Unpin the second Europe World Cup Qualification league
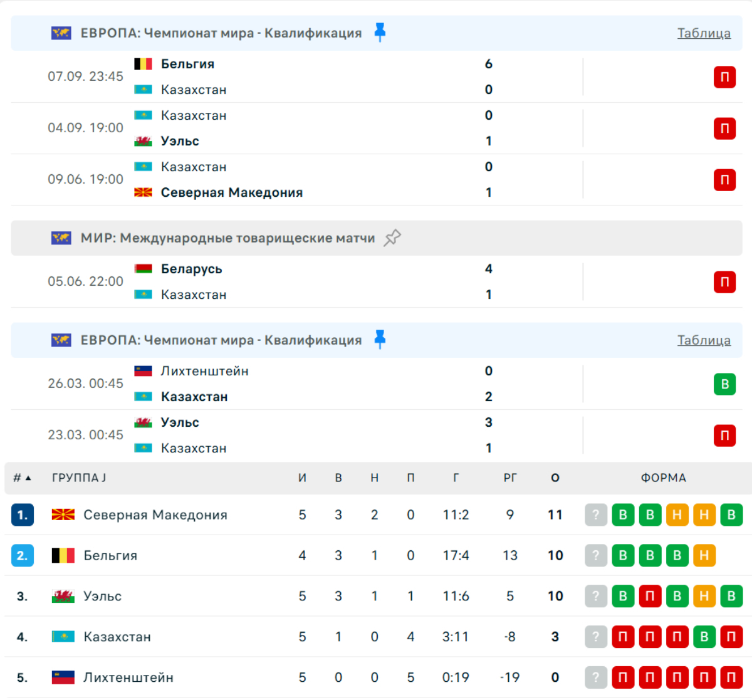 pos(380,340)
